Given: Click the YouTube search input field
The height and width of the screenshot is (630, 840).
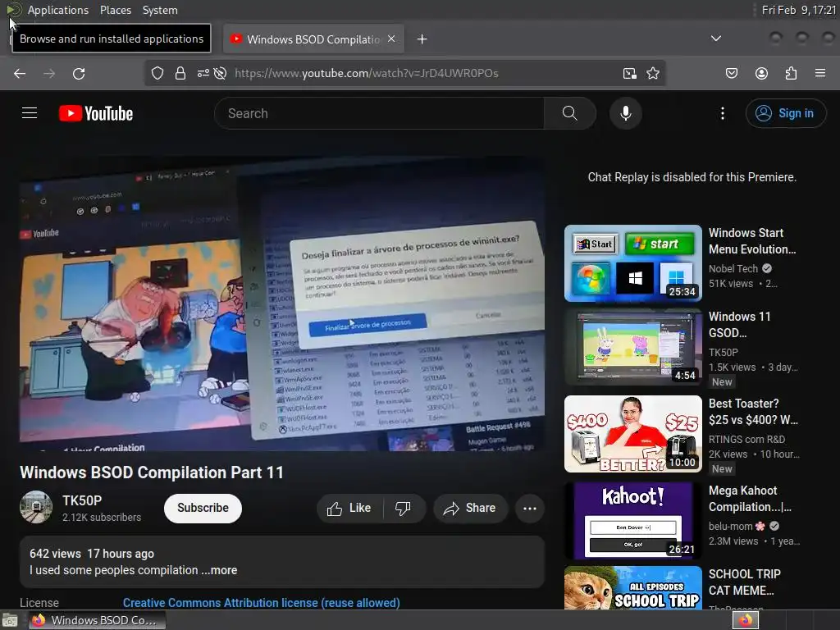Looking at the screenshot, I should click(379, 113).
